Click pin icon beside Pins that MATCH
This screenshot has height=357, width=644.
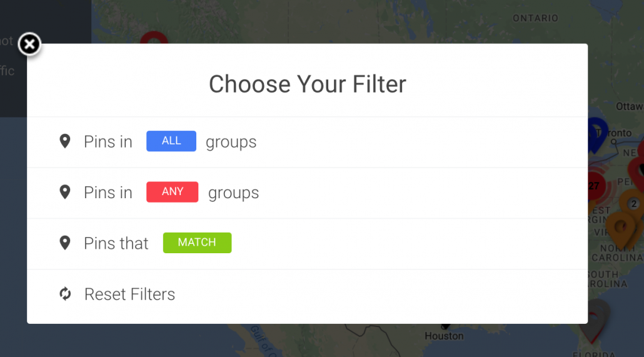(65, 243)
